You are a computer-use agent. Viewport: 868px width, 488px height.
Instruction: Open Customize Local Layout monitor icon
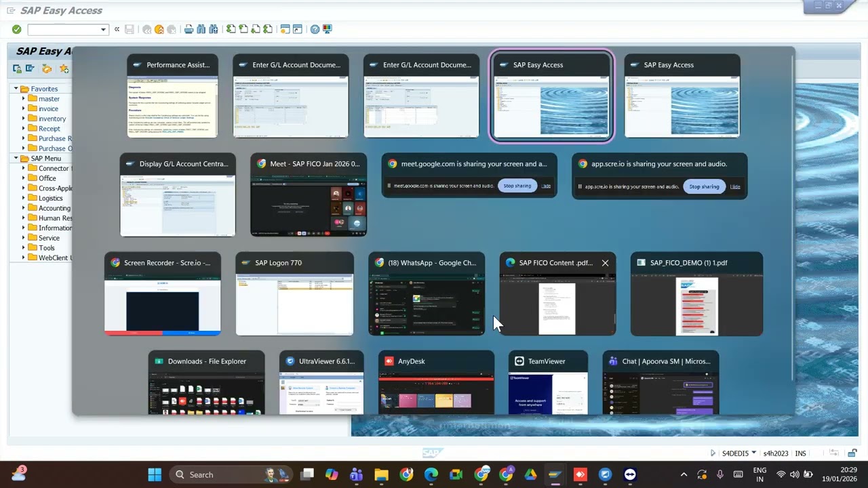pyautogui.click(x=327, y=29)
